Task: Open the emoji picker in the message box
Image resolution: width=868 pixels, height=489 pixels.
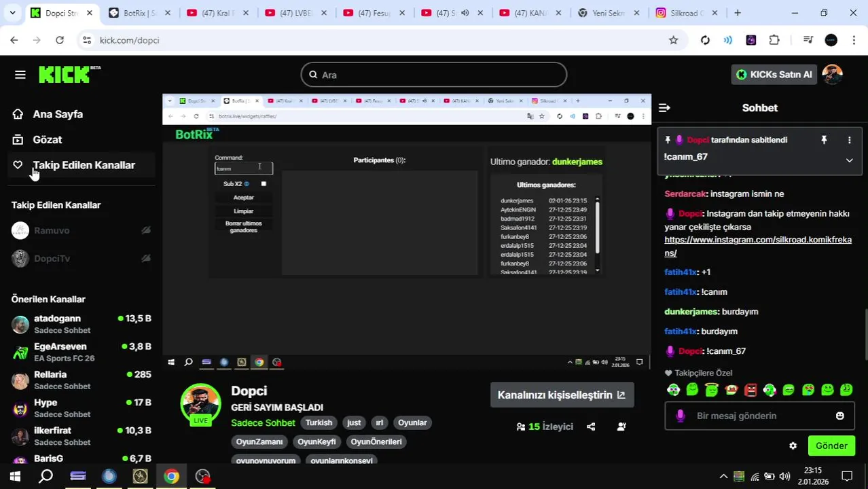Action: tap(840, 416)
